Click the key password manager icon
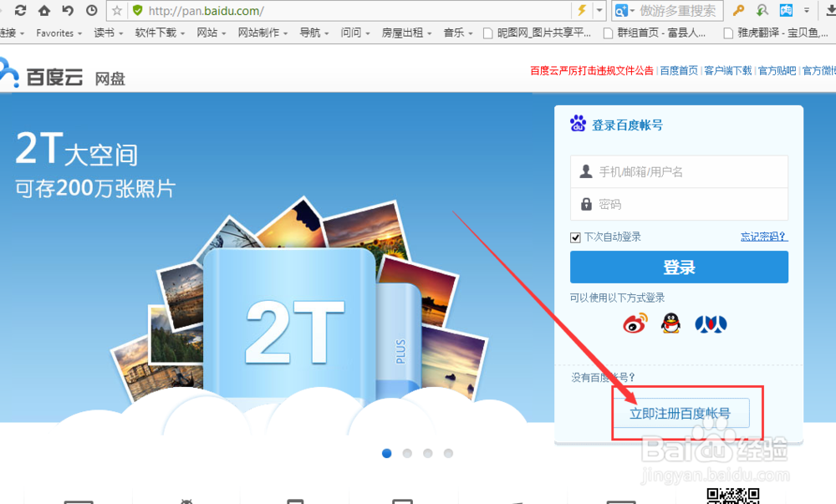Image resolution: width=836 pixels, height=504 pixels. coord(738,10)
